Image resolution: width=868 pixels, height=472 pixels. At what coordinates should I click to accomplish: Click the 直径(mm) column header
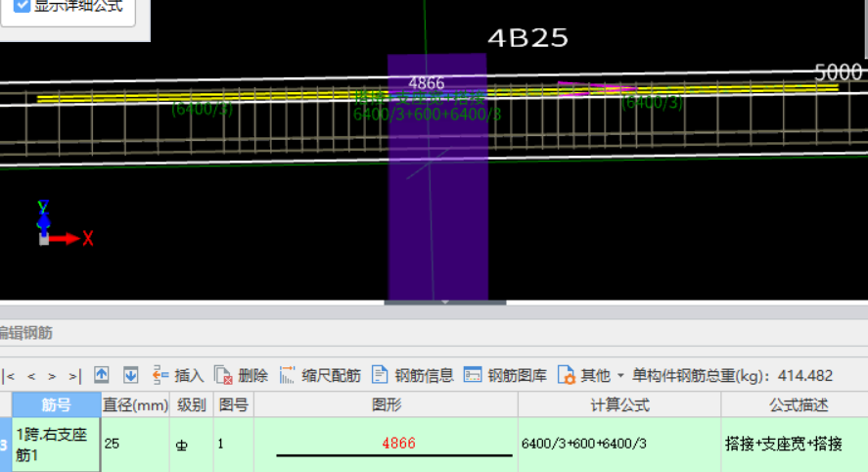135,405
